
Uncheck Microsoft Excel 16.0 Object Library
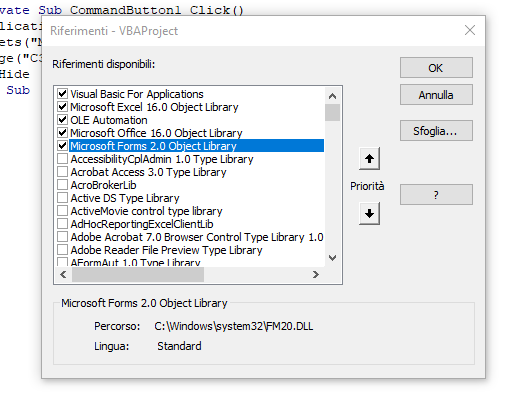point(62,107)
